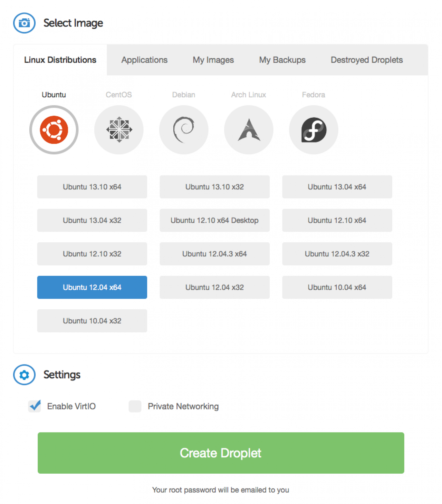Choose Ubuntu 12.04 x32 image
This screenshot has height=504, width=442.
click(x=214, y=287)
